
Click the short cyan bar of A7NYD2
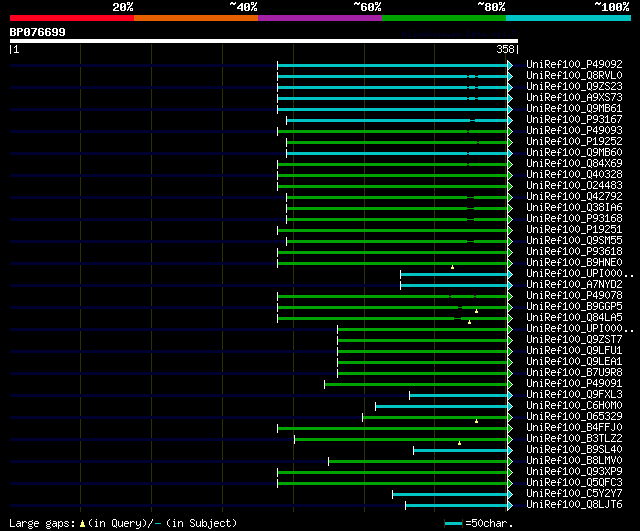pos(454,286)
